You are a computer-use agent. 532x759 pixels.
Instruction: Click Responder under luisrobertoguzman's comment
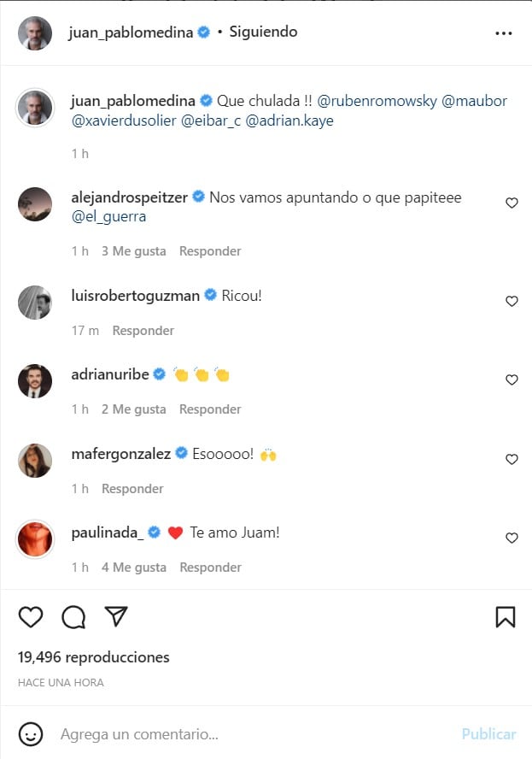[143, 331]
